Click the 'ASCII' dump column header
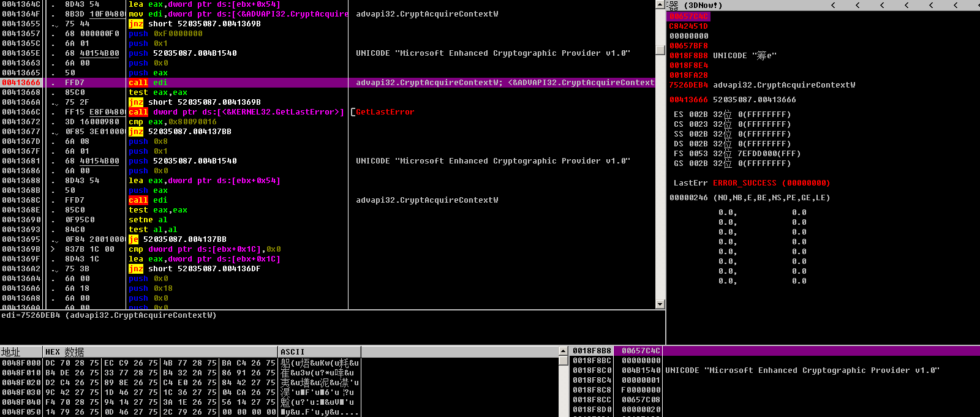This screenshot has width=980, height=417. (292, 352)
